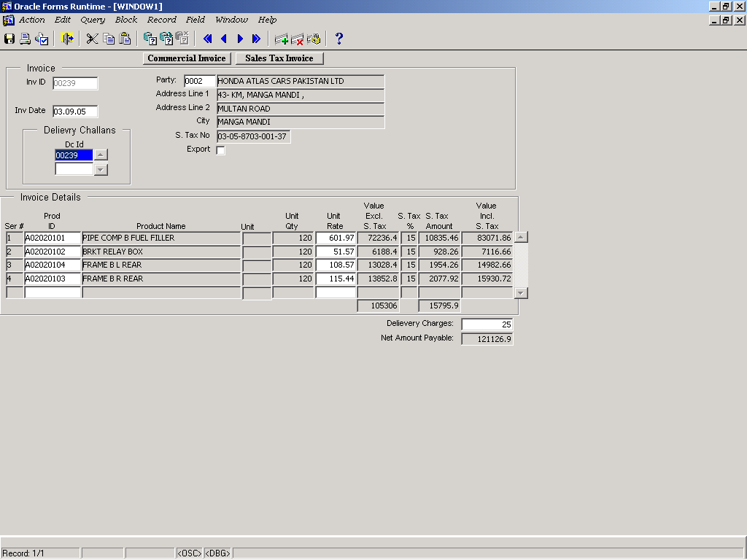
Task: Open the Query menu
Action: (93, 20)
